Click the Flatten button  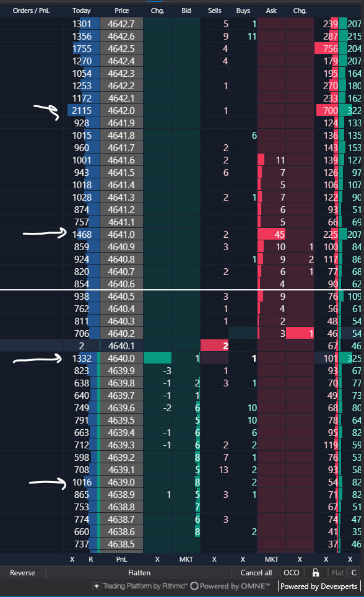click(139, 573)
